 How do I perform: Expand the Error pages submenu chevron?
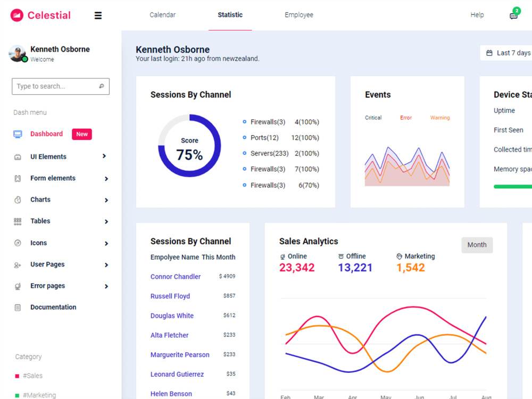tap(106, 286)
